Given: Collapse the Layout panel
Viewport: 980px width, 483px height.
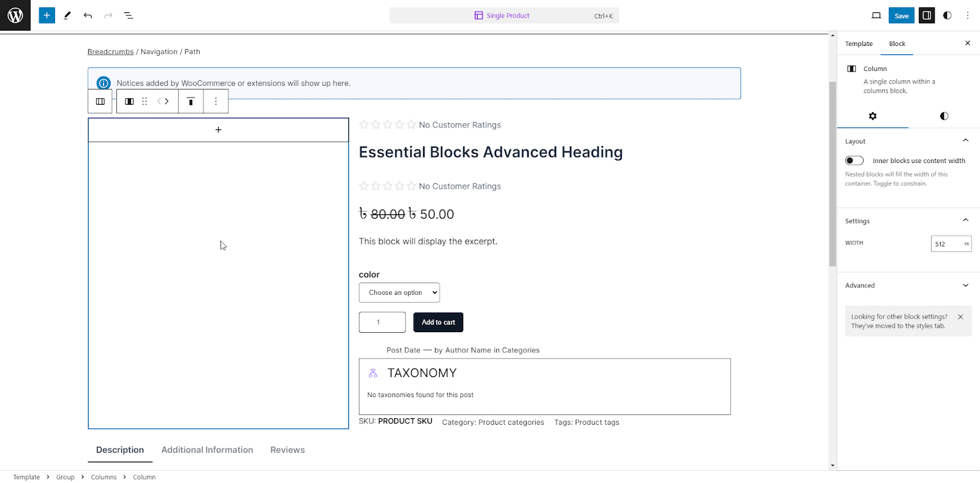Looking at the screenshot, I should tap(965, 141).
